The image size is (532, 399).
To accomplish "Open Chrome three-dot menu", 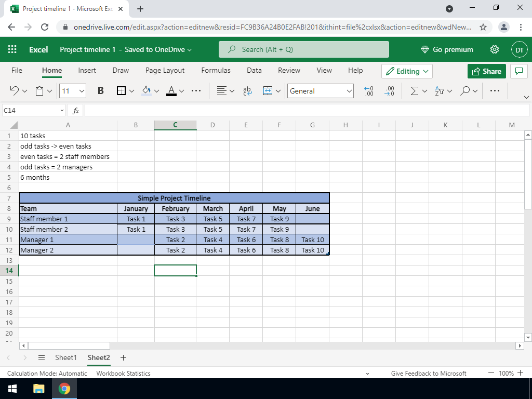I will (x=521, y=27).
